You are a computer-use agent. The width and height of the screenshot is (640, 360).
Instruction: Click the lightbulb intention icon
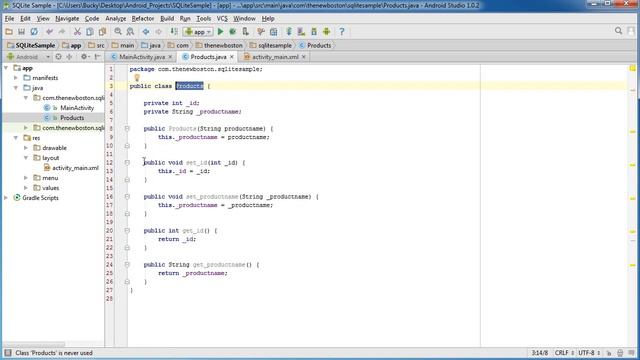tap(137, 78)
